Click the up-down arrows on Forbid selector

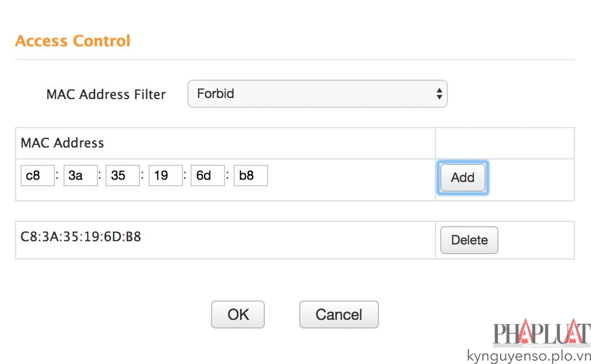439,94
